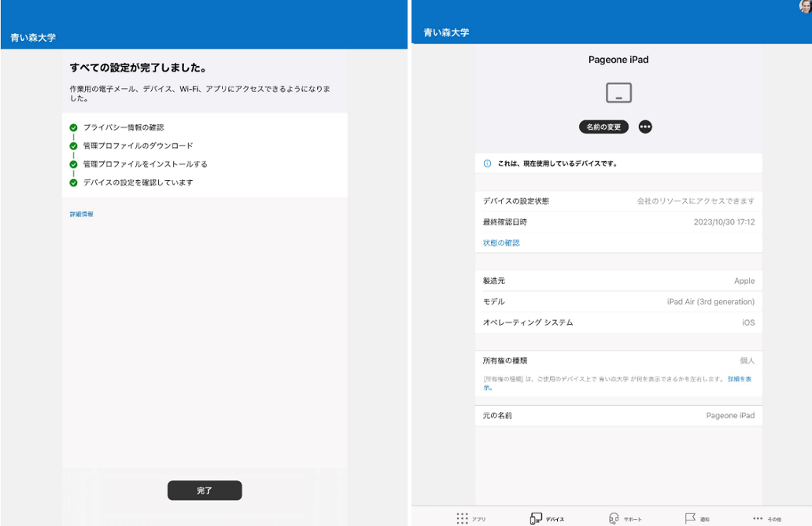Tap the 完了 button

click(205, 491)
